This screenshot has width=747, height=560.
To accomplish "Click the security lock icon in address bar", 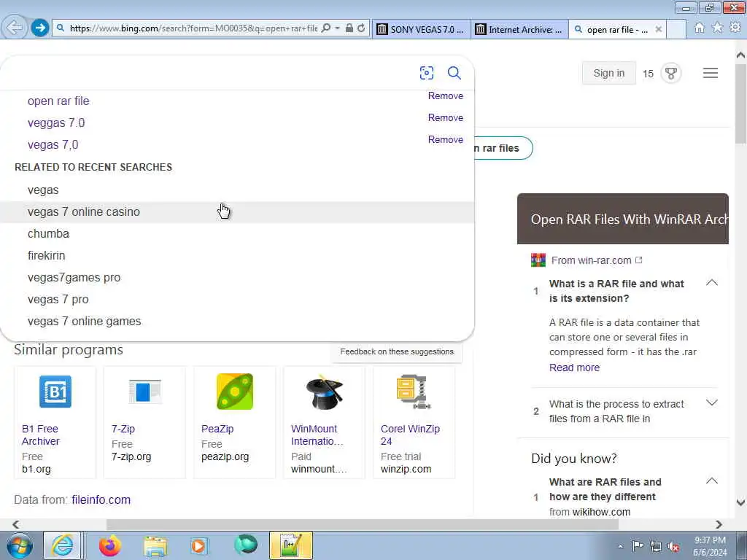I will pyautogui.click(x=349, y=28).
